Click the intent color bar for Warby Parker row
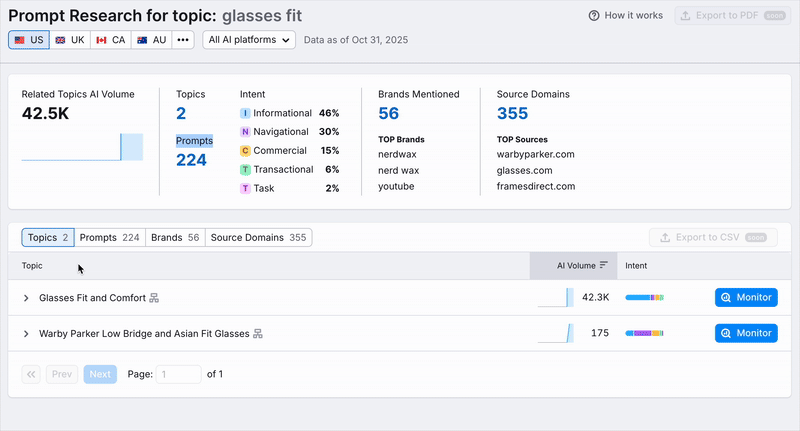800x431 pixels. 644,334
